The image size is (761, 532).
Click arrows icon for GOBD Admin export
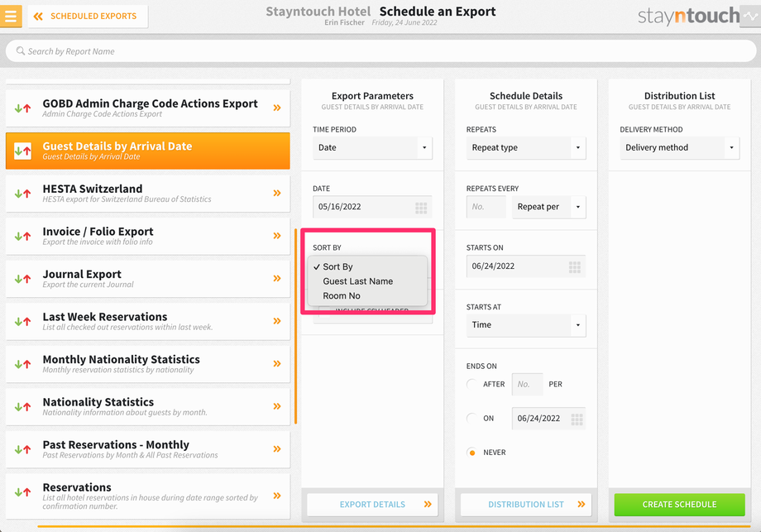click(x=23, y=108)
